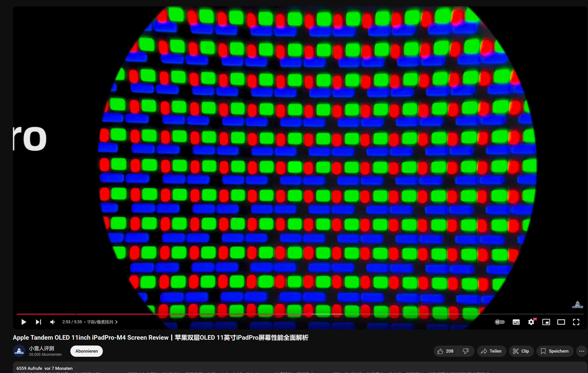Switch to miniplayer mode
The width and height of the screenshot is (588, 373).
546,322
